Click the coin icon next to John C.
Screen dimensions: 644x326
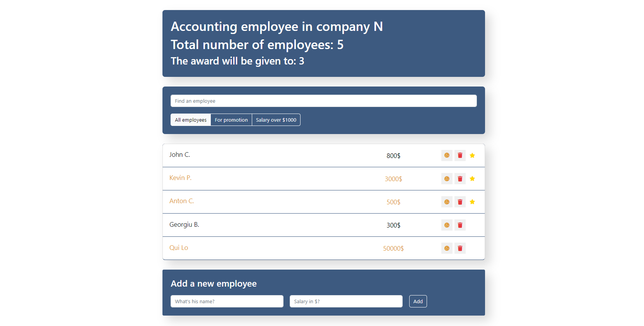pyautogui.click(x=447, y=155)
